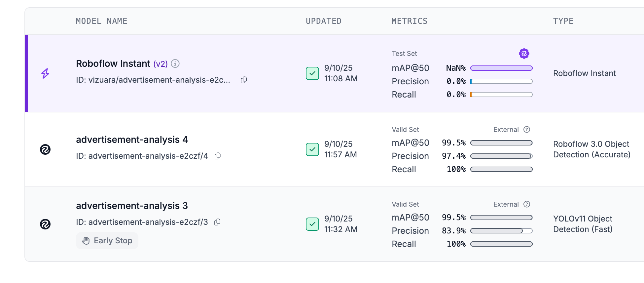The height and width of the screenshot is (283, 644).
Task: Click the METRICS column header
Action: click(410, 21)
